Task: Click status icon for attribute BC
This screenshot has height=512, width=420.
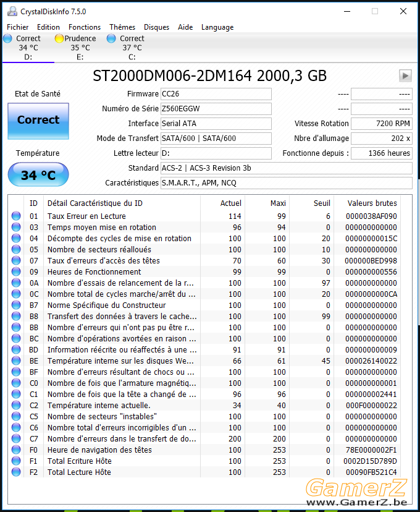Action: coord(16,338)
